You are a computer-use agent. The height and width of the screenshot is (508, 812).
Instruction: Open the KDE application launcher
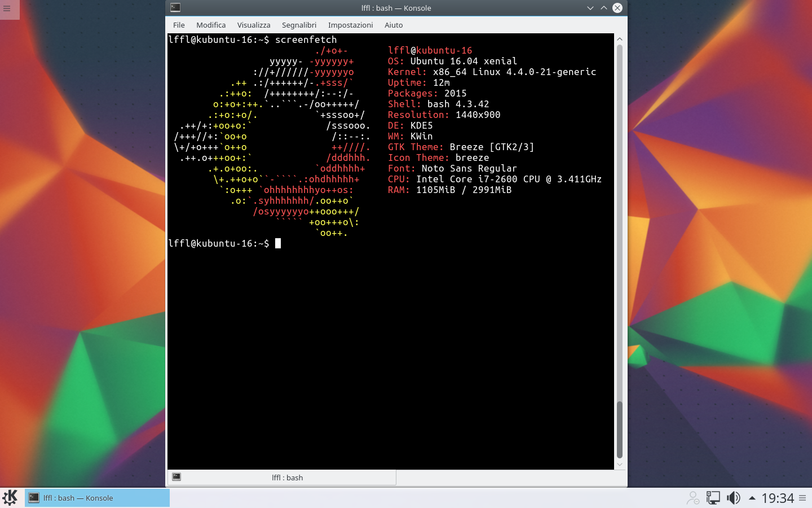pos(10,498)
